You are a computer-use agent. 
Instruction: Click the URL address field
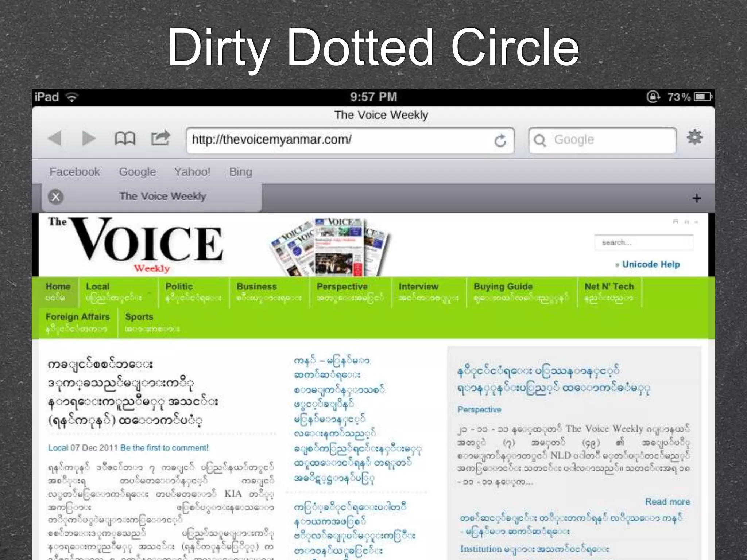350,140
